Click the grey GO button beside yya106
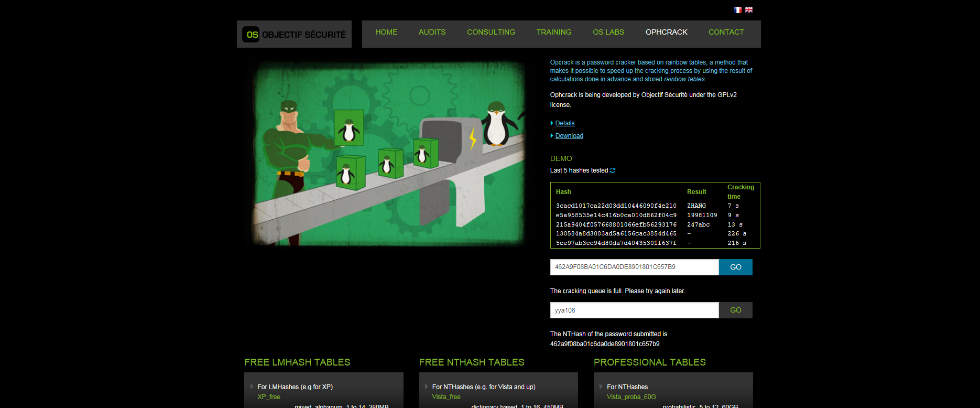Screen dimensions: 980x408 [x=736, y=310]
